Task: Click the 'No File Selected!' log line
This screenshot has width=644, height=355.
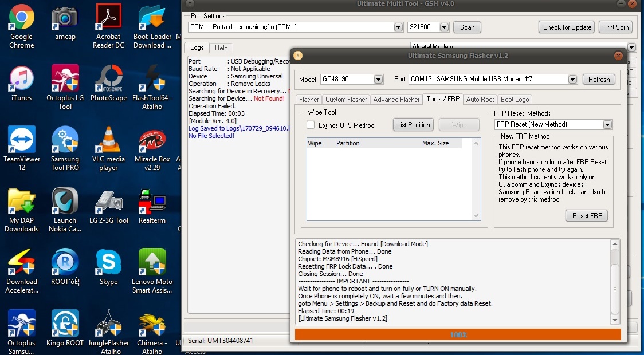Action: pos(211,136)
